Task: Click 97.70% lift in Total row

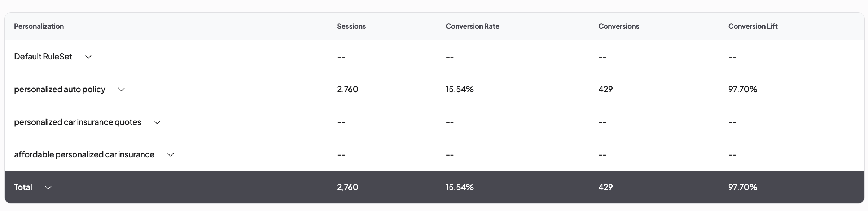Action: click(x=742, y=187)
